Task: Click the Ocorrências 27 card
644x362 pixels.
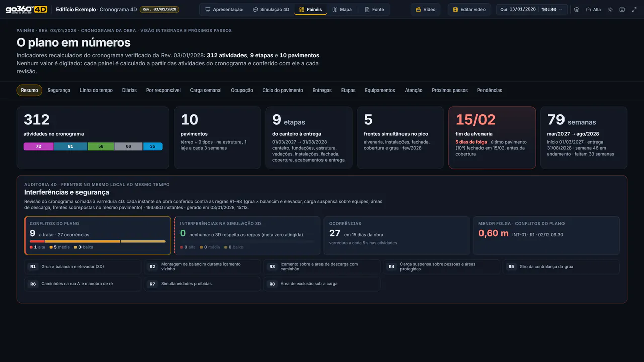Action: coord(396,236)
